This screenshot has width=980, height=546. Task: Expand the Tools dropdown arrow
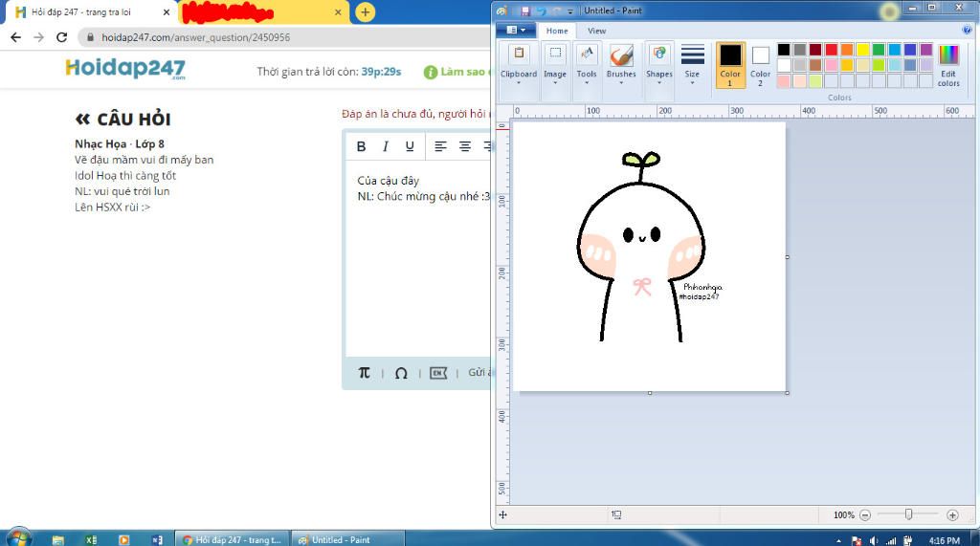point(587,82)
